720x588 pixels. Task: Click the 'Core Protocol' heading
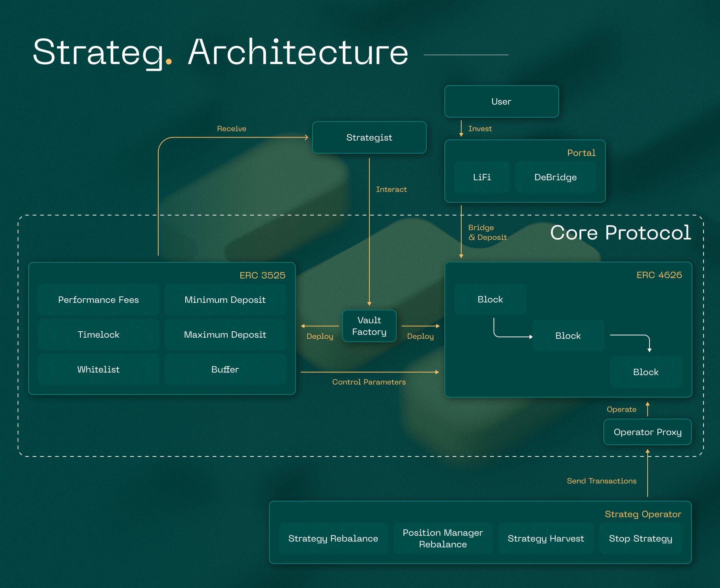(621, 233)
